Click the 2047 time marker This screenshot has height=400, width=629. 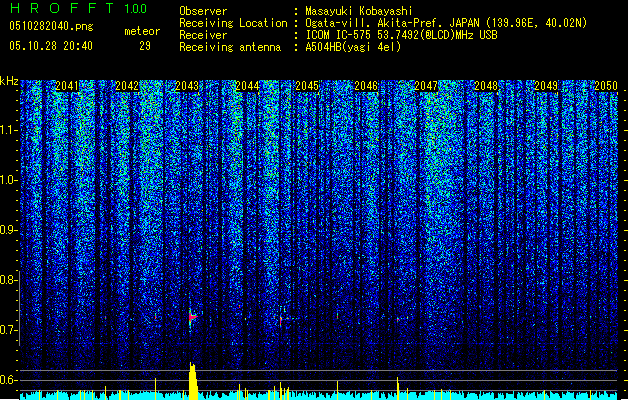(426, 86)
